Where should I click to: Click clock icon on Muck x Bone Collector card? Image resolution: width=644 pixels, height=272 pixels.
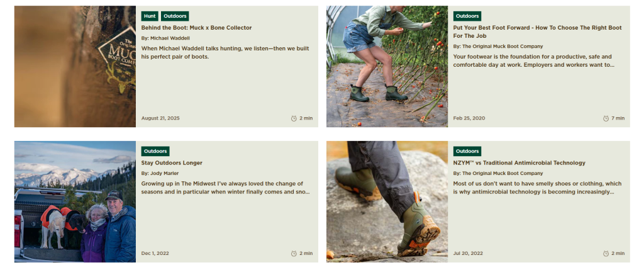coord(294,118)
